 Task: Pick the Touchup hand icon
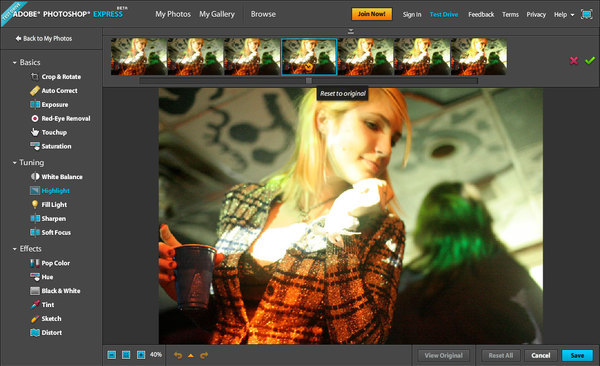35,132
